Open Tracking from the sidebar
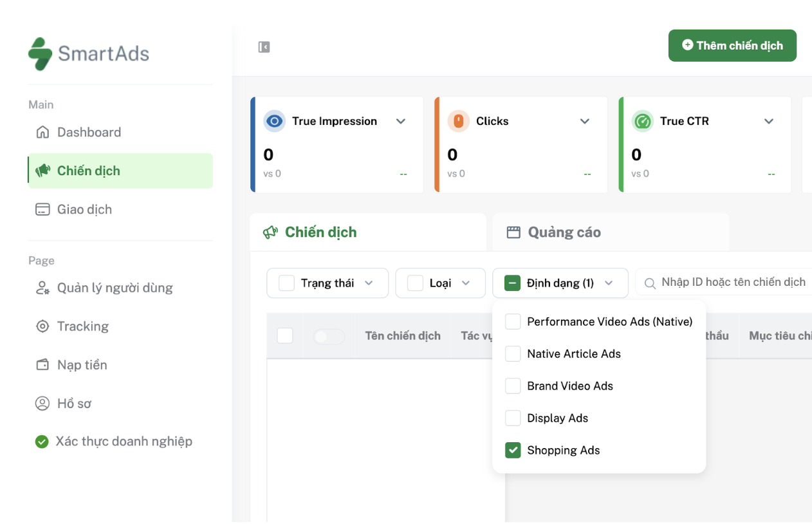 pyautogui.click(x=82, y=326)
